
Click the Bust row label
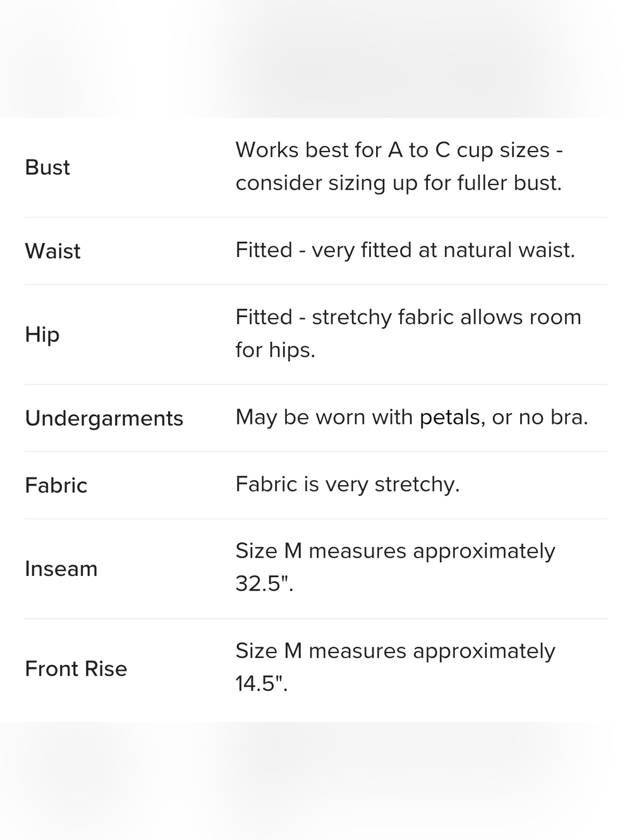47,167
